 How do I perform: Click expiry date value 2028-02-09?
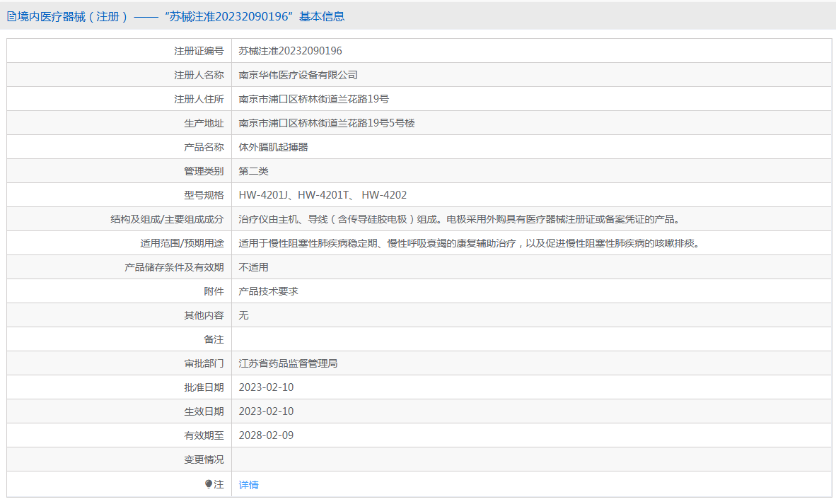tap(266, 435)
